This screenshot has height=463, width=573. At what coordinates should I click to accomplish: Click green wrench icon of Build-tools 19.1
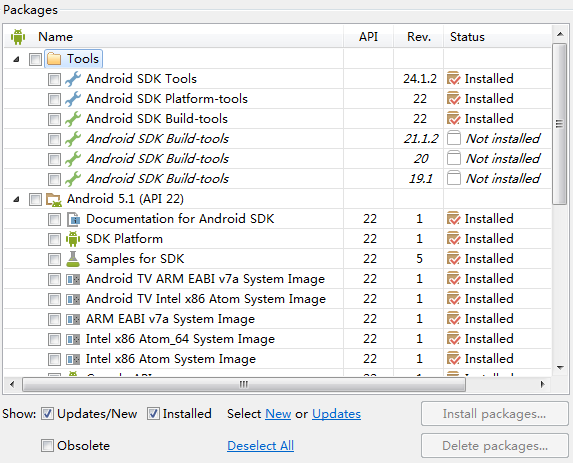[x=73, y=179]
